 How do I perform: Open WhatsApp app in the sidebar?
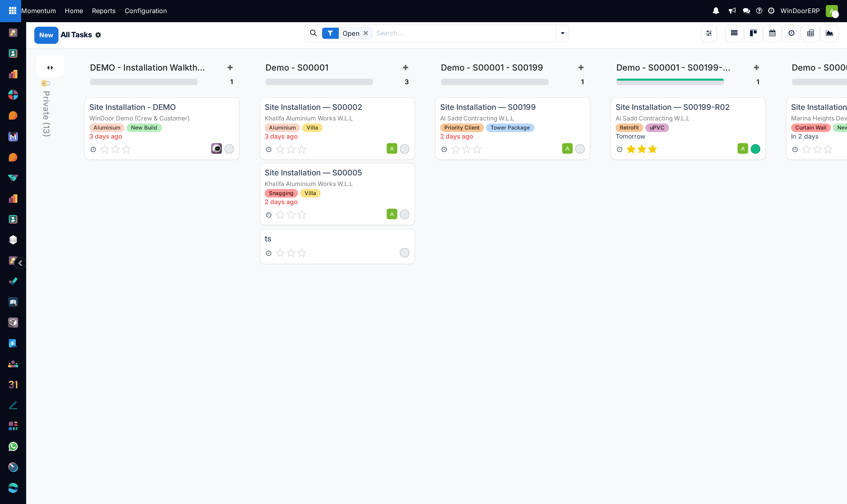point(13,446)
